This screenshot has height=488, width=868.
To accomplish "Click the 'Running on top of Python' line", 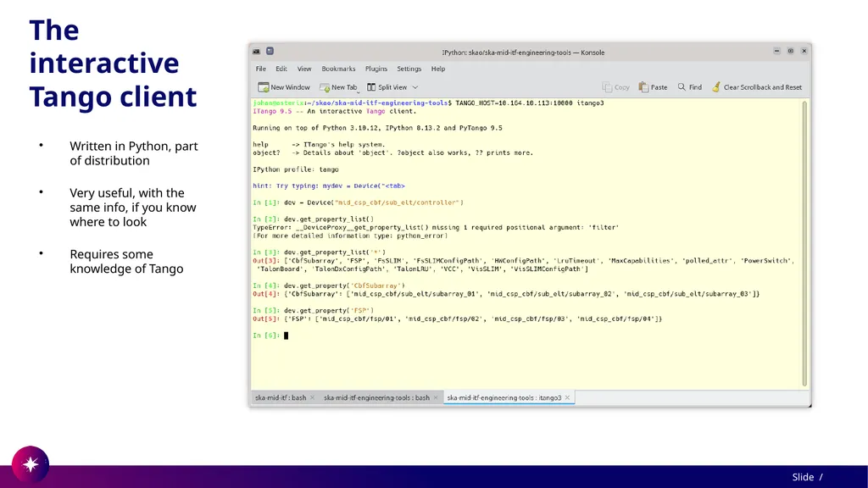I will [377, 128].
